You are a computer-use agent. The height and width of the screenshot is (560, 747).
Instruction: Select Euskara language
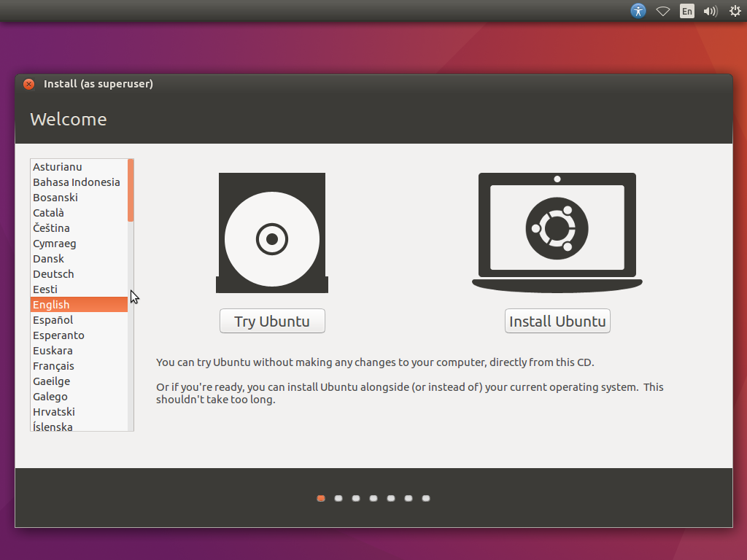tap(79, 351)
